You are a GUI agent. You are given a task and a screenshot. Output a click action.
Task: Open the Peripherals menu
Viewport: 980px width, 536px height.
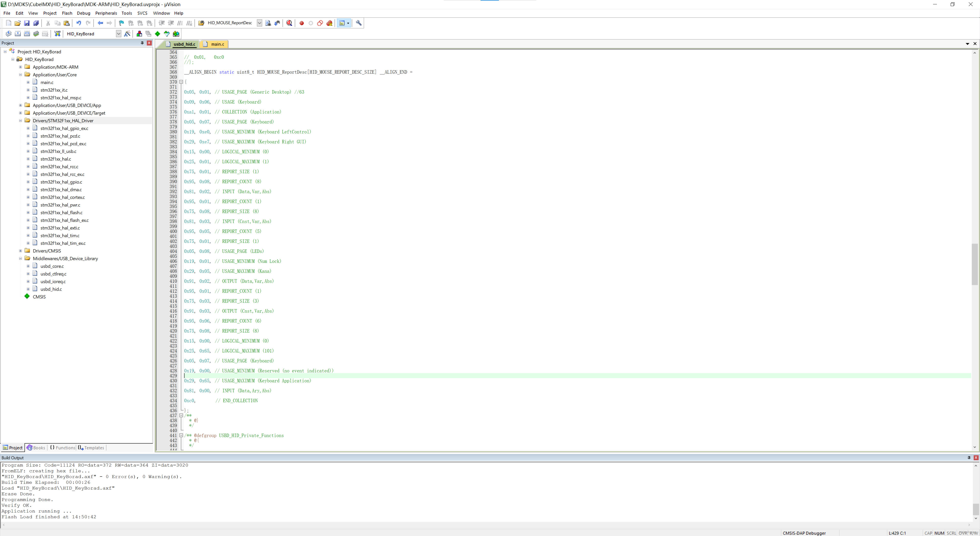[x=106, y=13]
